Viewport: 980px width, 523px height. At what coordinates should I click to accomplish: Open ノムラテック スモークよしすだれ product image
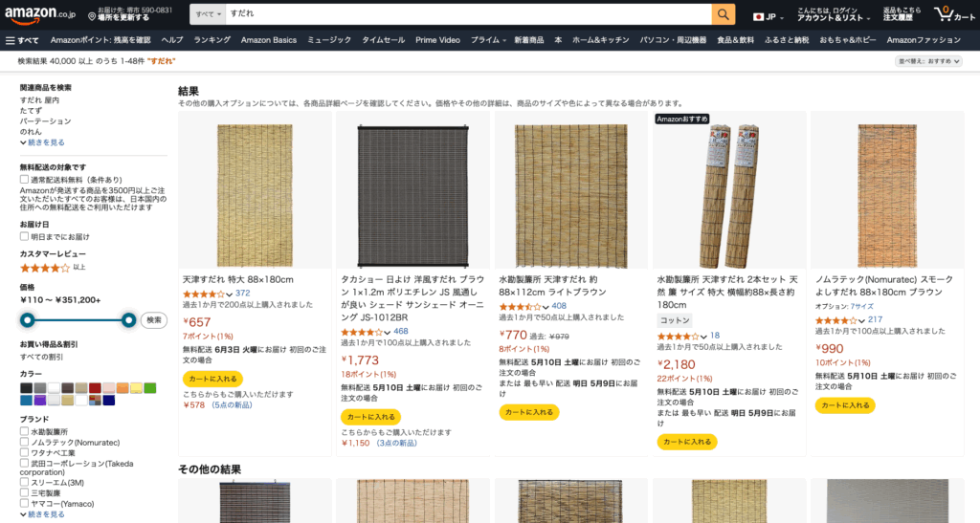click(x=887, y=195)
